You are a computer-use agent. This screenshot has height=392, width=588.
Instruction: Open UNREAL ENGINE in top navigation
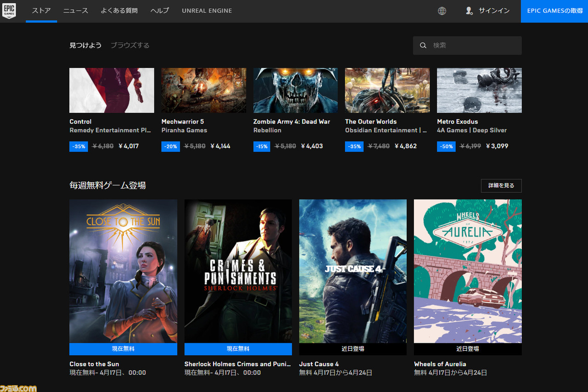pyautogui.click(x=207, y=11)
